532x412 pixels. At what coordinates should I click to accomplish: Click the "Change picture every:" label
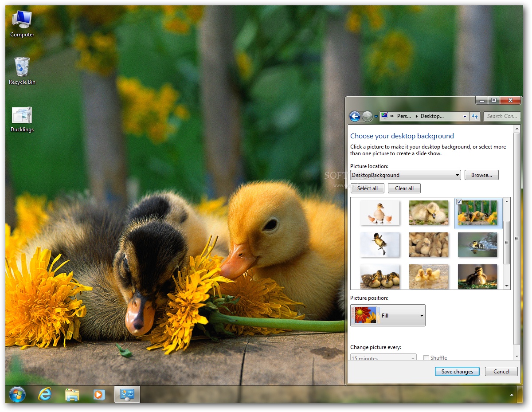pos(376,347)
